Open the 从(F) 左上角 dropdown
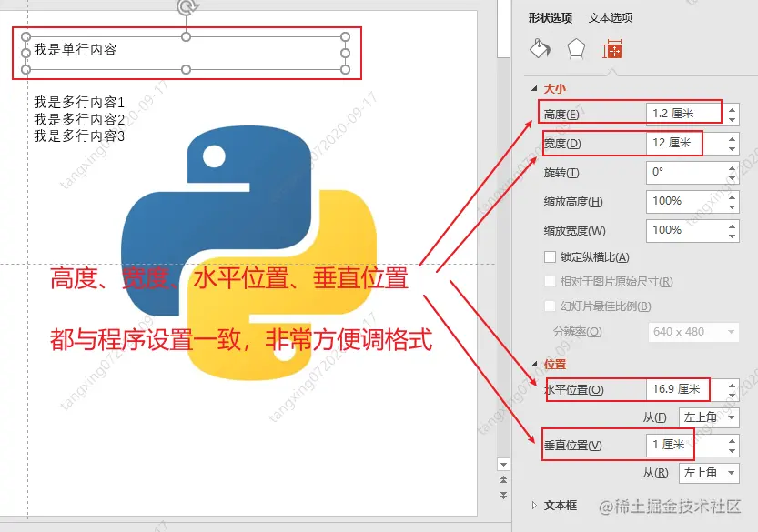The image size is (758, 532). click(x=709, y=417)
